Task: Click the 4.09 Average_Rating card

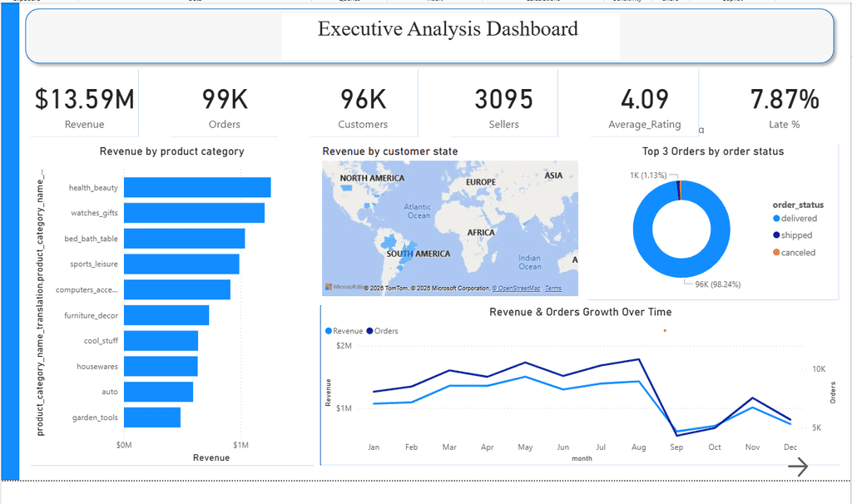Action: [645, 103]
